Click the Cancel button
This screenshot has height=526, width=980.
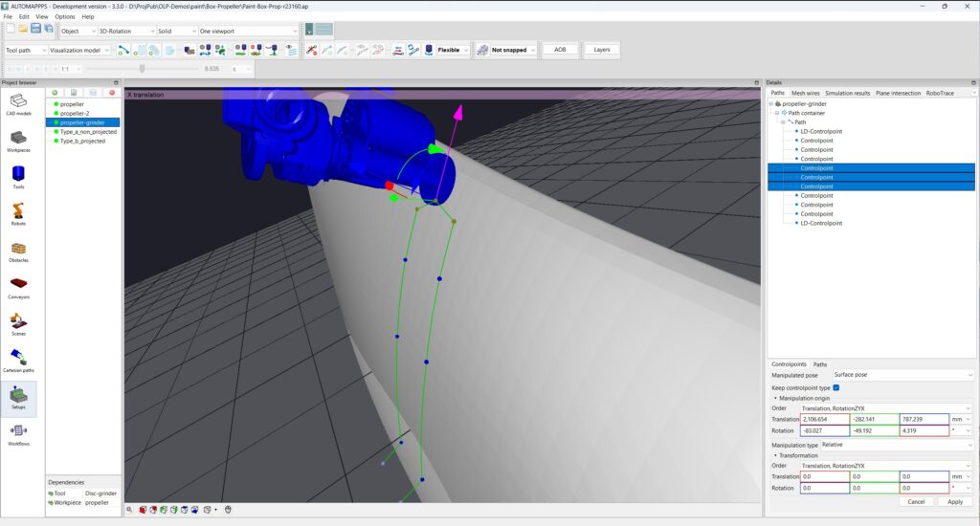point(916,502)
